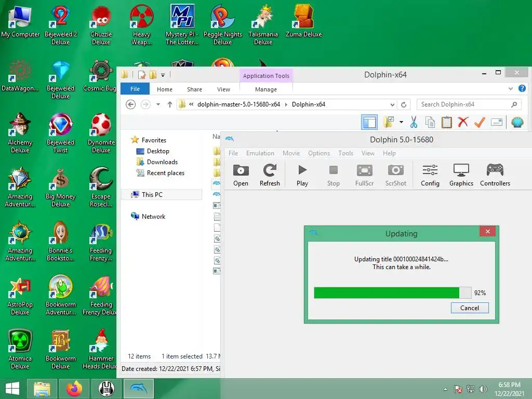Screen dimensions: 532x399
Task: Click the volume speaker tray icon
Action: point(483,389)
